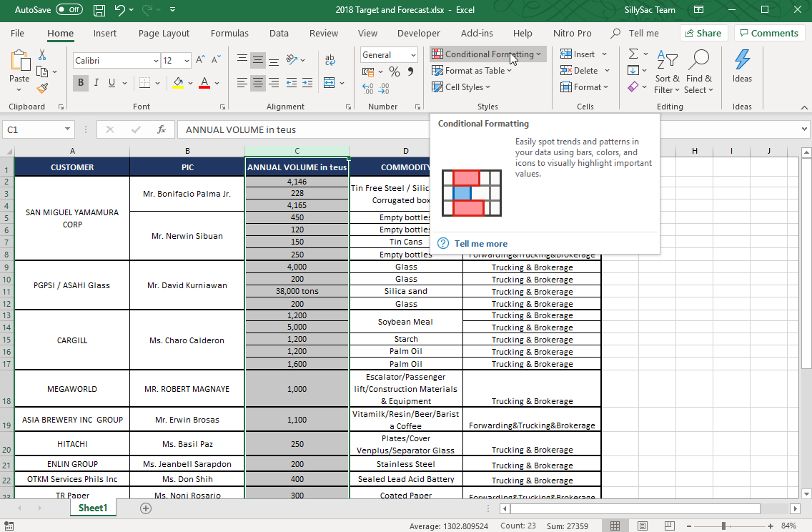Click the Share button
Image resolution: width=812 pixels, height=532 pixels.
click(703, 33)
